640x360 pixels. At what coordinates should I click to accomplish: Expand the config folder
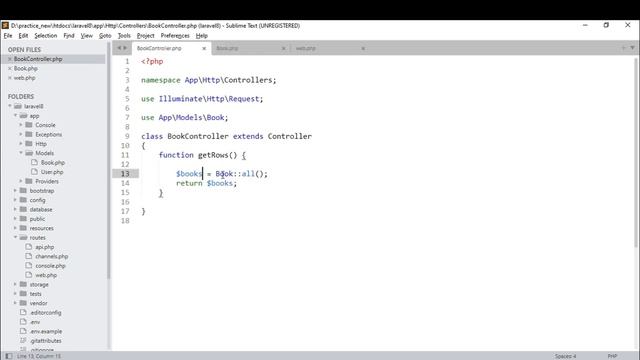pyautogui.click(x=16, y=200)
